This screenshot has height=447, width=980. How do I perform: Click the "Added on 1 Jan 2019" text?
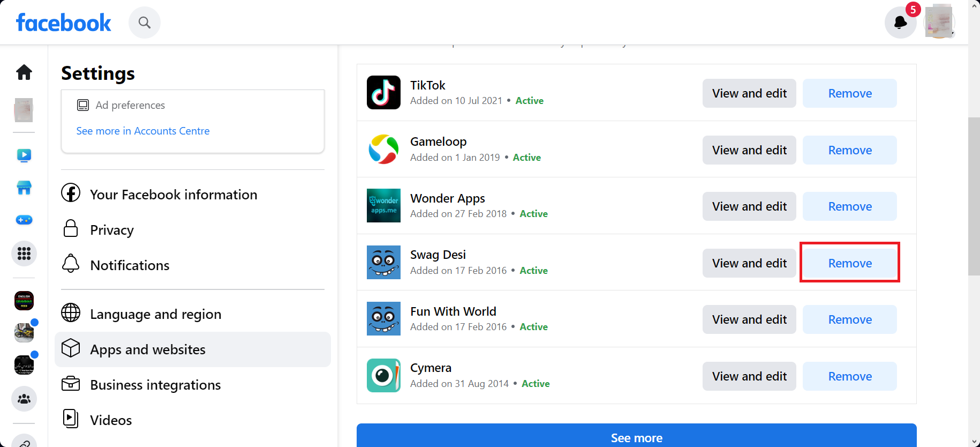455,158
